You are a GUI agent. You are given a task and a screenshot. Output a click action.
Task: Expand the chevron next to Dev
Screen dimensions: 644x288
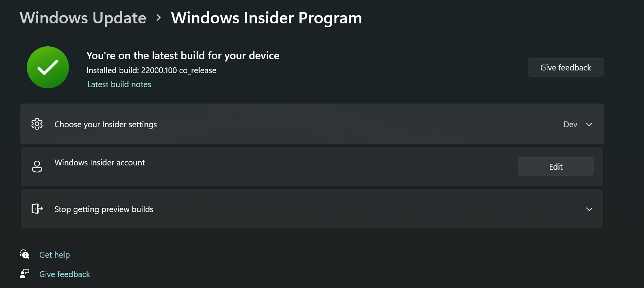coord(589,125)
